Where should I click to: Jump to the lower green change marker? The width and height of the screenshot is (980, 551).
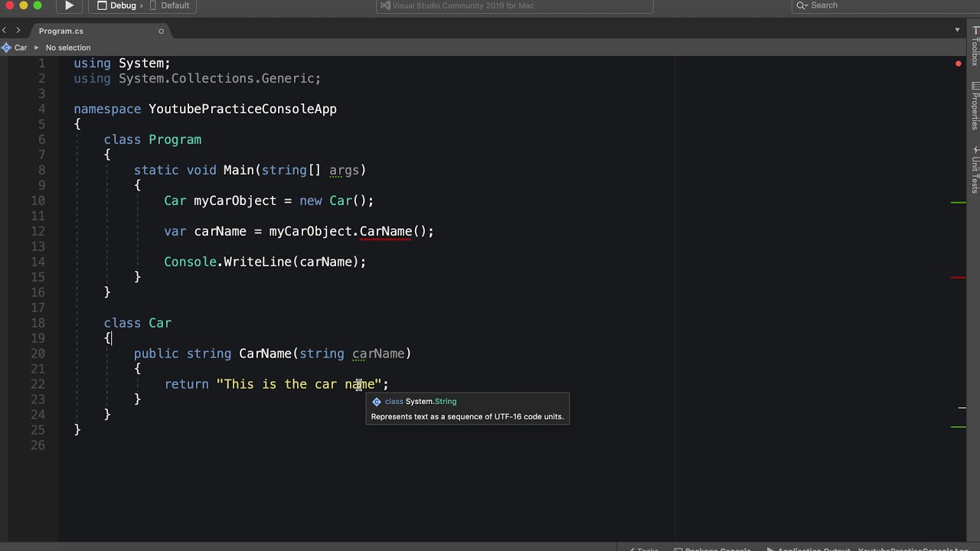coord(958,426)
